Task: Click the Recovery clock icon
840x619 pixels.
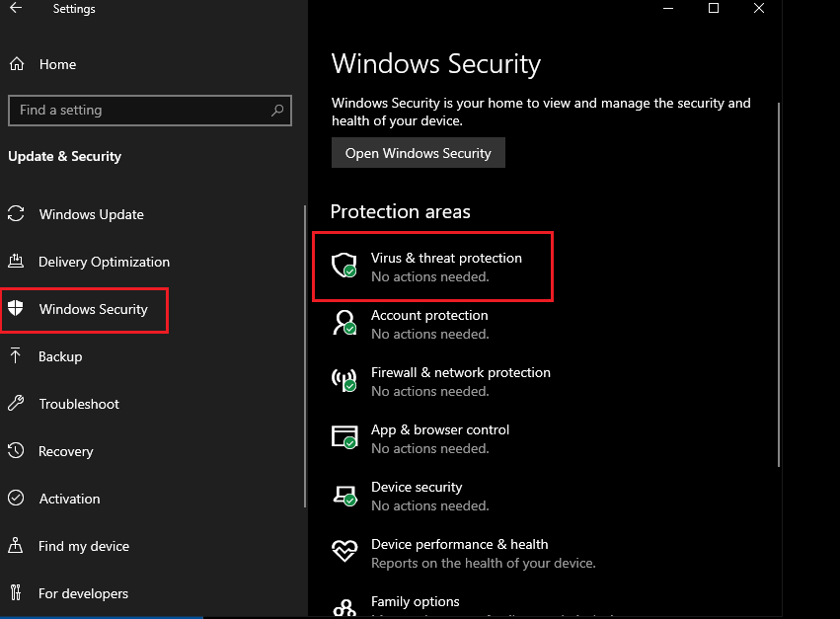Action: (x=16, y=450)
